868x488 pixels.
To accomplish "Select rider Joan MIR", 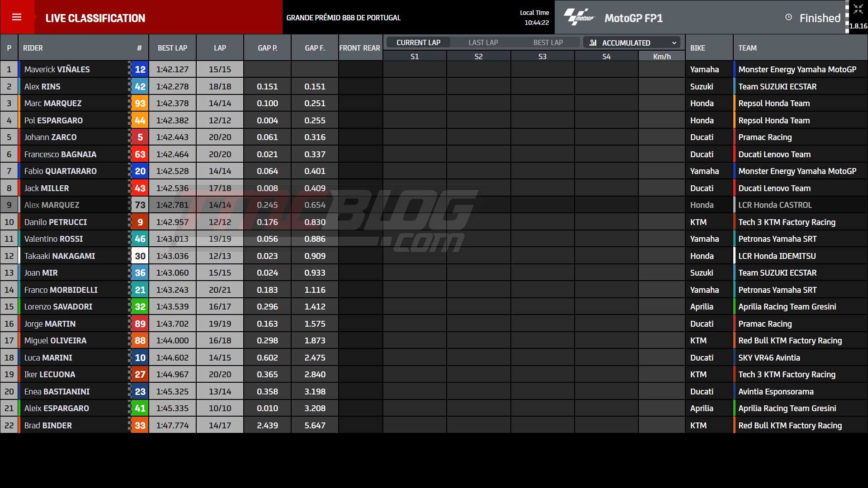I will 41,273.
